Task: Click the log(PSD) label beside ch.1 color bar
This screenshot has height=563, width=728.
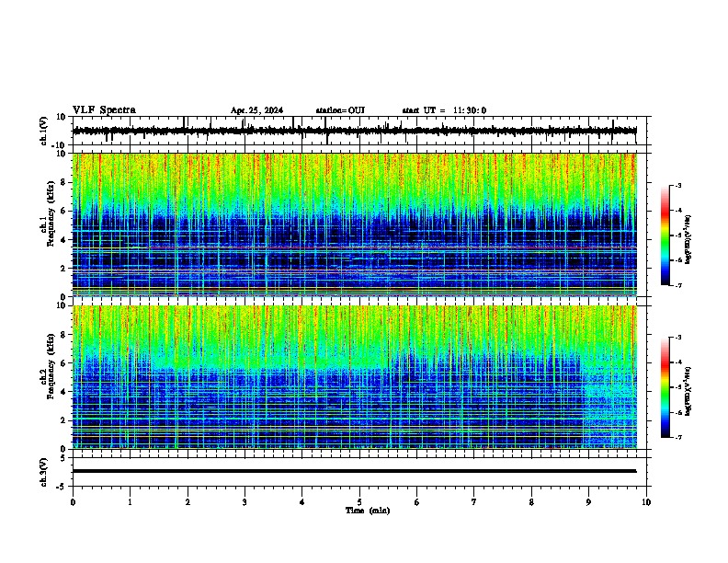Action: pyautogui.click(x=688, y=240)
